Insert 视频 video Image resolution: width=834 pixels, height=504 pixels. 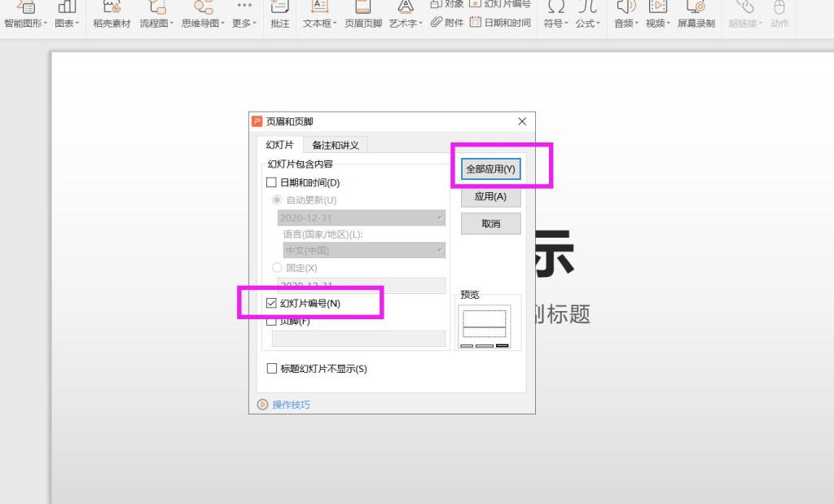click(x=658, y=15)
